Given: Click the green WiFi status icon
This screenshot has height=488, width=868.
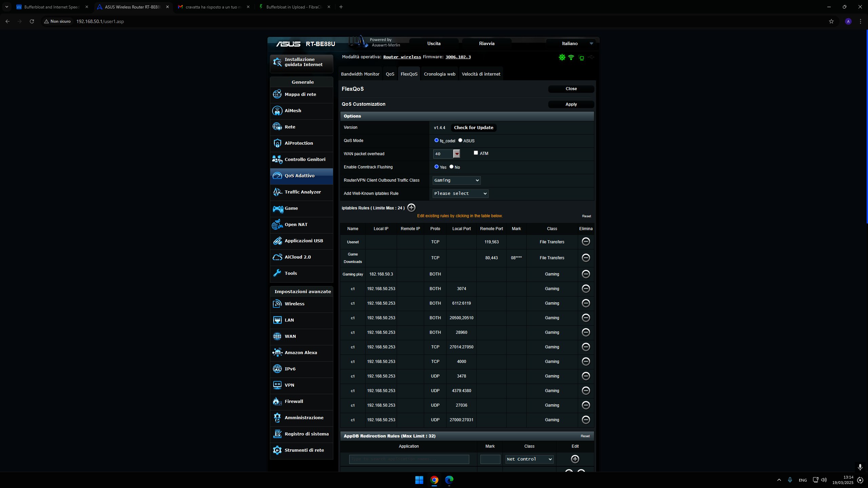Looking at the screenshot, I should click(x=571, y=57).
